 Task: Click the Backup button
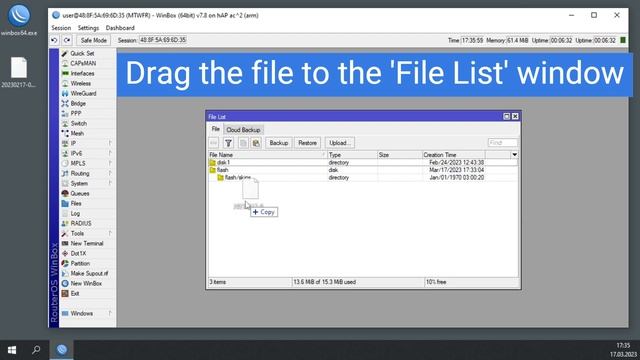(279, 143)
